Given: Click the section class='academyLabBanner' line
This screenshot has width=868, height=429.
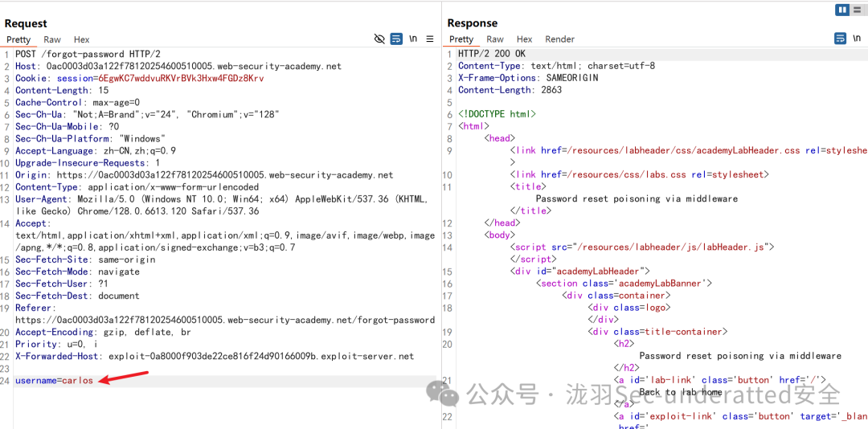Looking at the screenshot, I should [x=624, y=284].
